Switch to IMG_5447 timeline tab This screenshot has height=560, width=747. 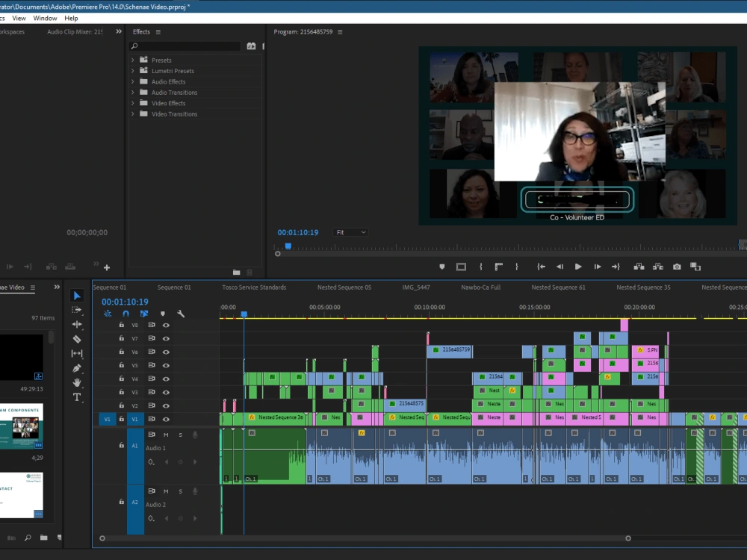416,287
